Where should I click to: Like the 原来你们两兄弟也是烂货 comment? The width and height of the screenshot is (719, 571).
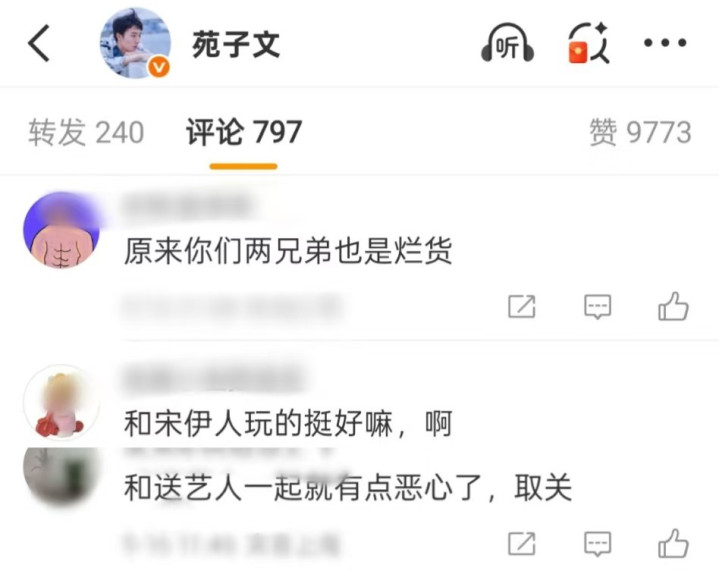tap(673, 306)
